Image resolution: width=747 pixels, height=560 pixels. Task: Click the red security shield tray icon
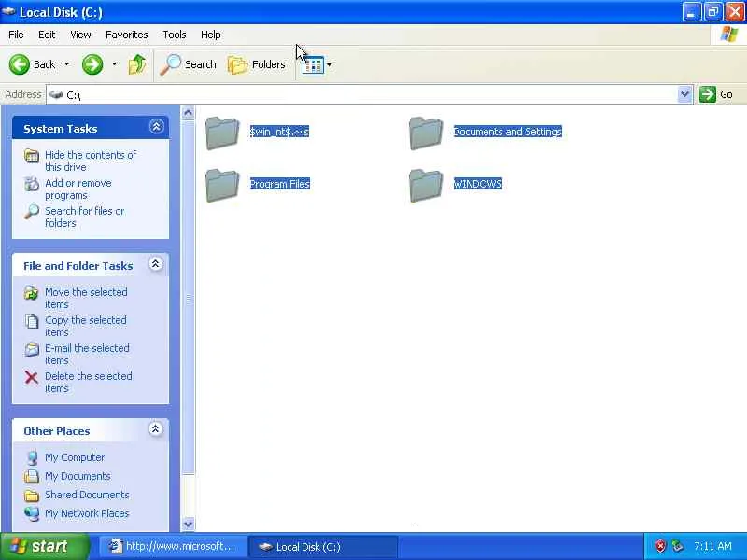point(660,546)
